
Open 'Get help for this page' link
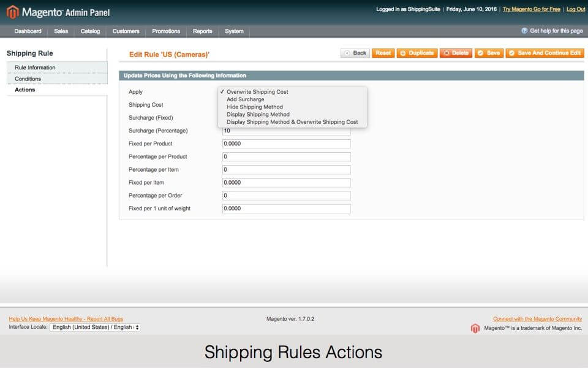click(x=557, y=31)
